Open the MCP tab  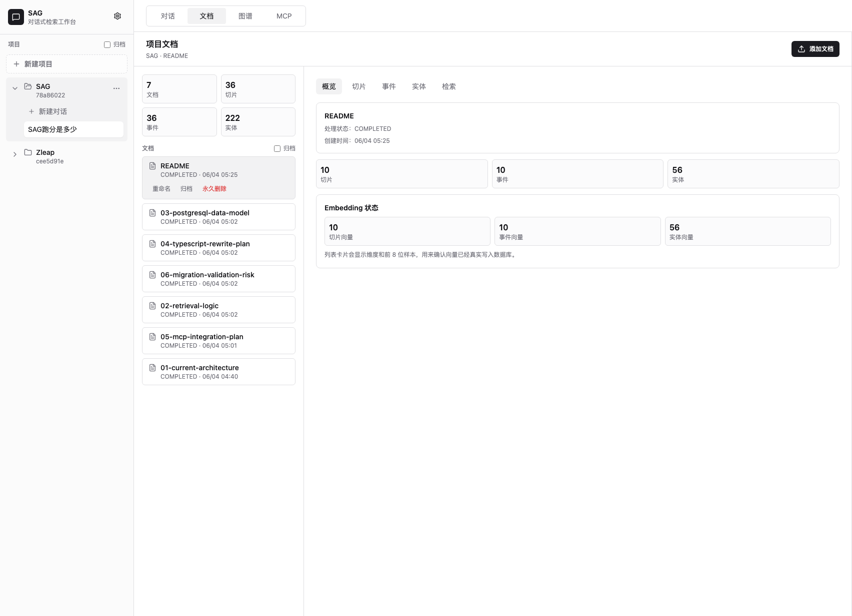click(284, 16)
